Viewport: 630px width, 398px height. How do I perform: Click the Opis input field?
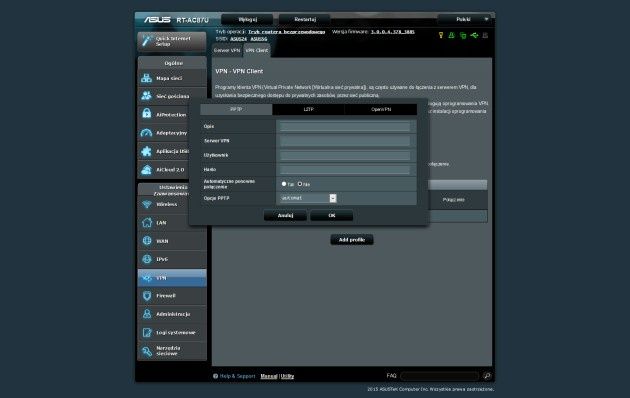[x=345, y=127]
